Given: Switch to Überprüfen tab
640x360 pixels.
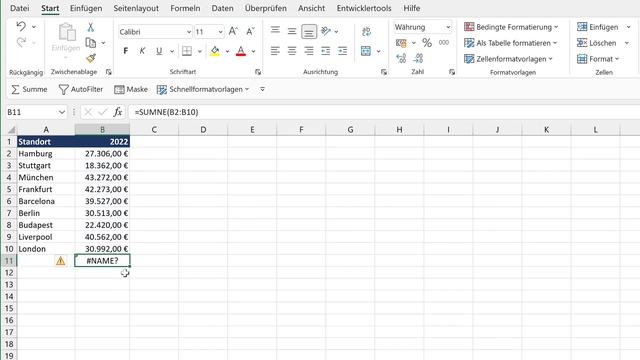Looking at the screenshot, I should (266, 8).
